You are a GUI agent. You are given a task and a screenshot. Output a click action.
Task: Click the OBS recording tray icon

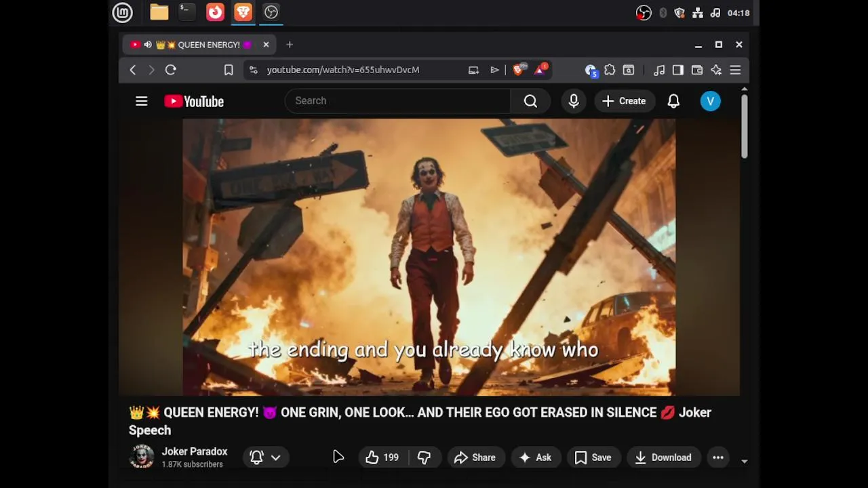644,13
